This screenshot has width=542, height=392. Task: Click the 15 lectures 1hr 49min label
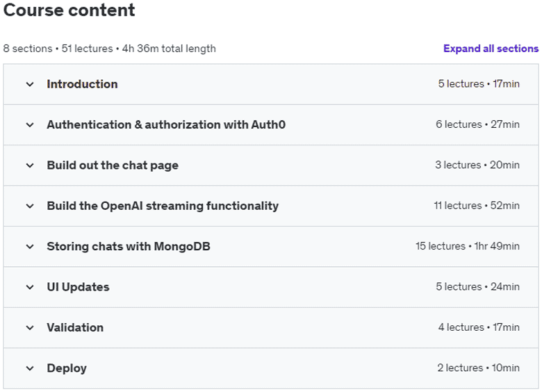tap(468, 246)
